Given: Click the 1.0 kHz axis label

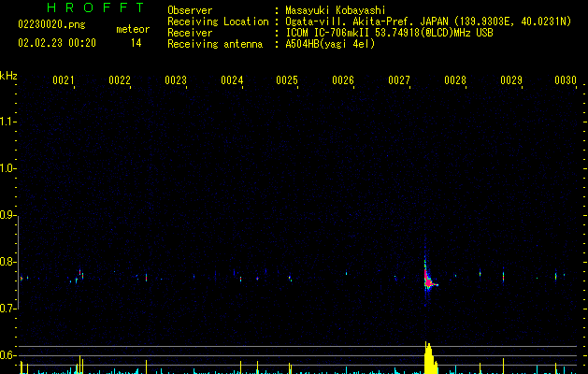Looking at the screenshot, I should tap(7, 168).
